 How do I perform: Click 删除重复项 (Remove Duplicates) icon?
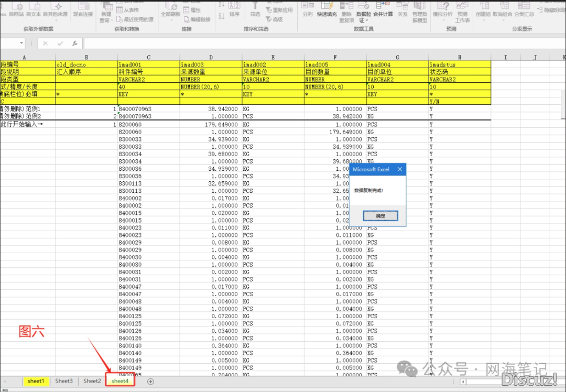click(x=346, y=12)
